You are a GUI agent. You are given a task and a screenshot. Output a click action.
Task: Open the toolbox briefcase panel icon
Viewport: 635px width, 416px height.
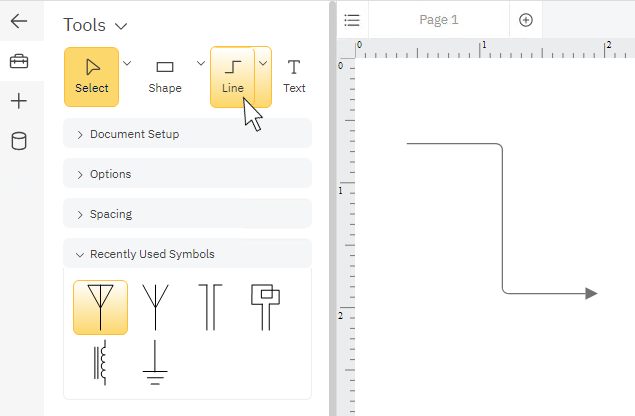[19, 62]
